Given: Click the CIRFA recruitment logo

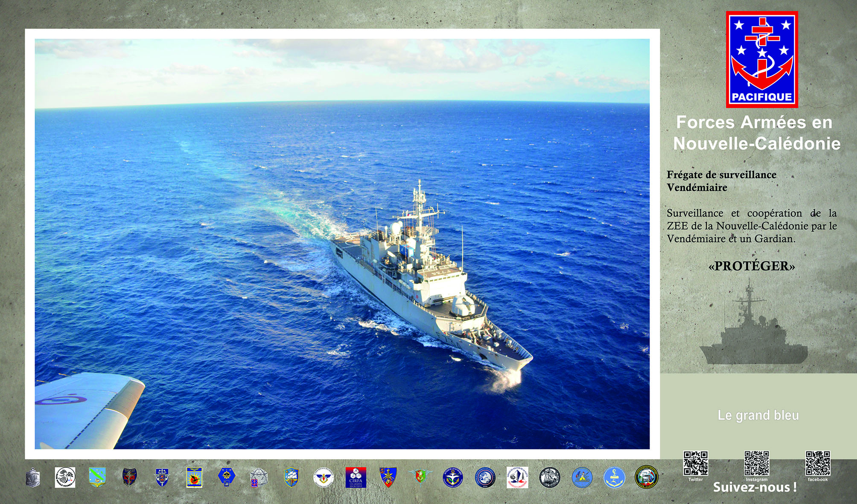Looking at the screenshot, I should (356, 477).
